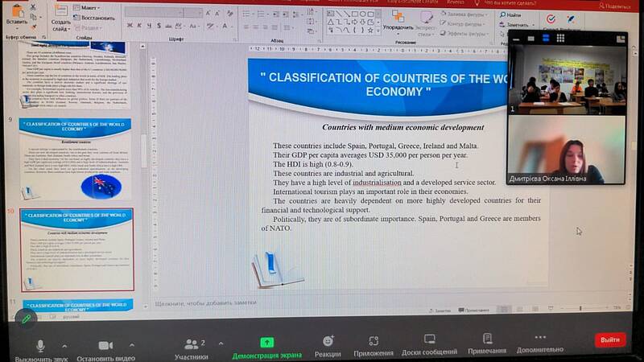Stop video using the camera button

[x=105, y=344]
